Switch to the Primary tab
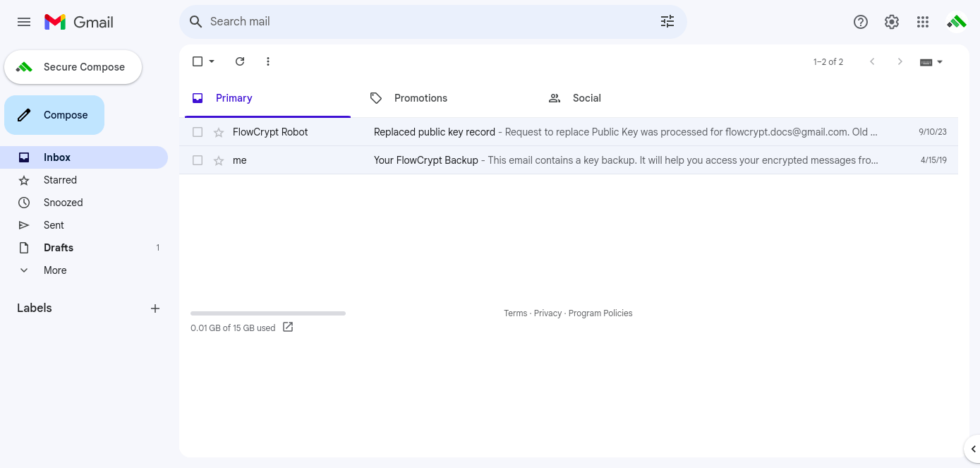 (x=267, y=98)
